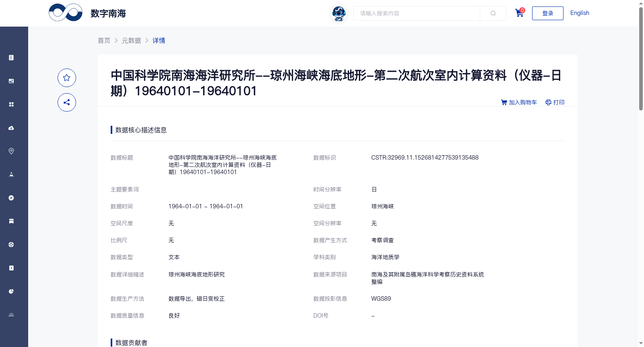644x347 pixels.
Task: Print the page via 打印
Action: click(x=555, y=102)
